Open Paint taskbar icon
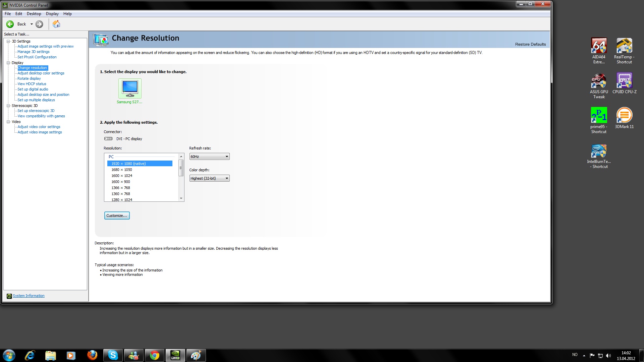Screen dimensions: 644x362 (x=196, y=355)
